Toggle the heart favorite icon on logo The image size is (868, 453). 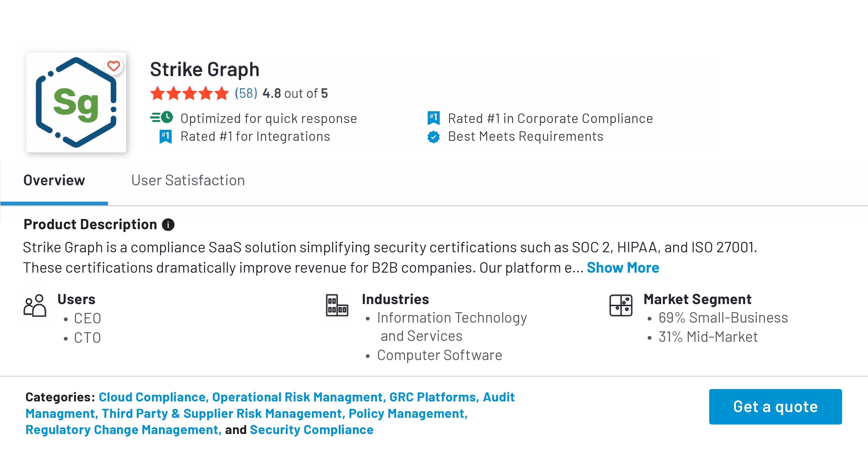(114, 66)
